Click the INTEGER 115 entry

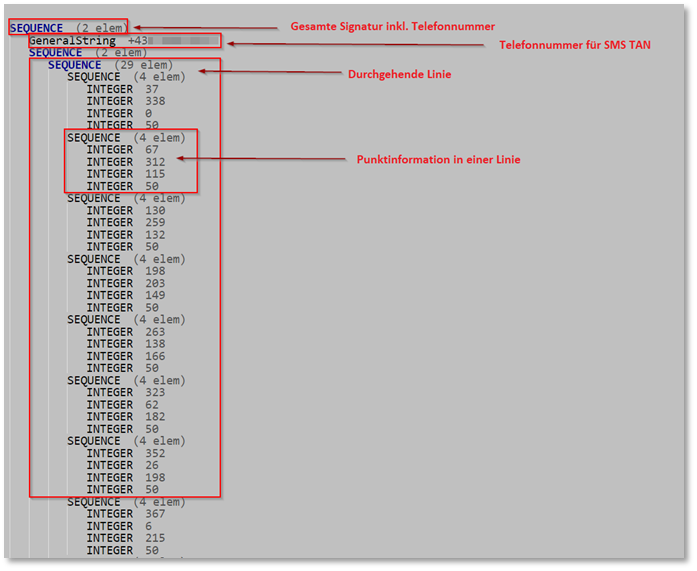[x=125, y=174]
